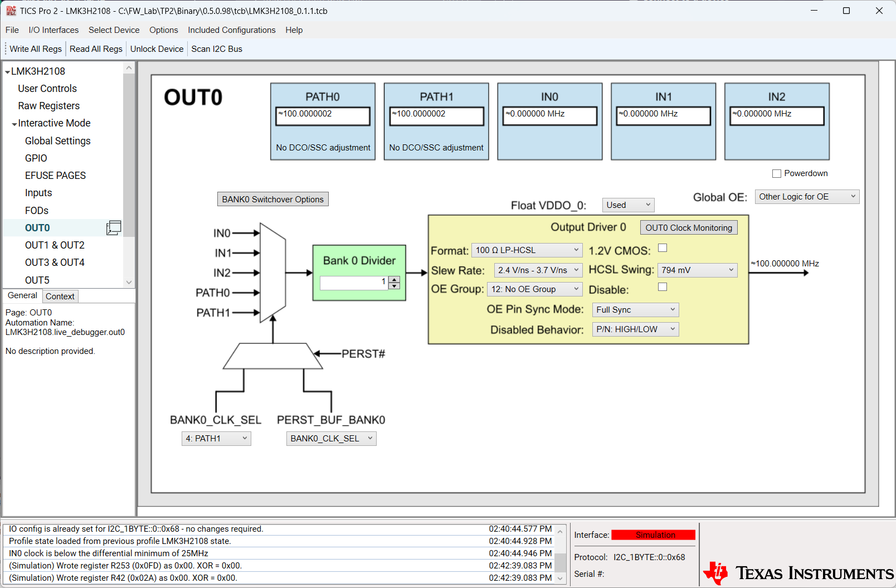The image size is (896, 588).
Task: Check the output driver Disable box
Action: pos(663,287)
